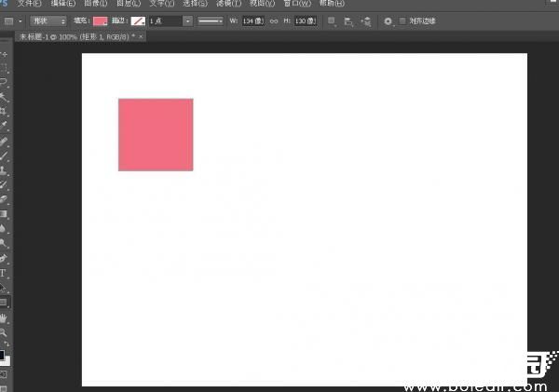
Task: Expand the stroke width dropdown arrow
Action: point(188,20)
